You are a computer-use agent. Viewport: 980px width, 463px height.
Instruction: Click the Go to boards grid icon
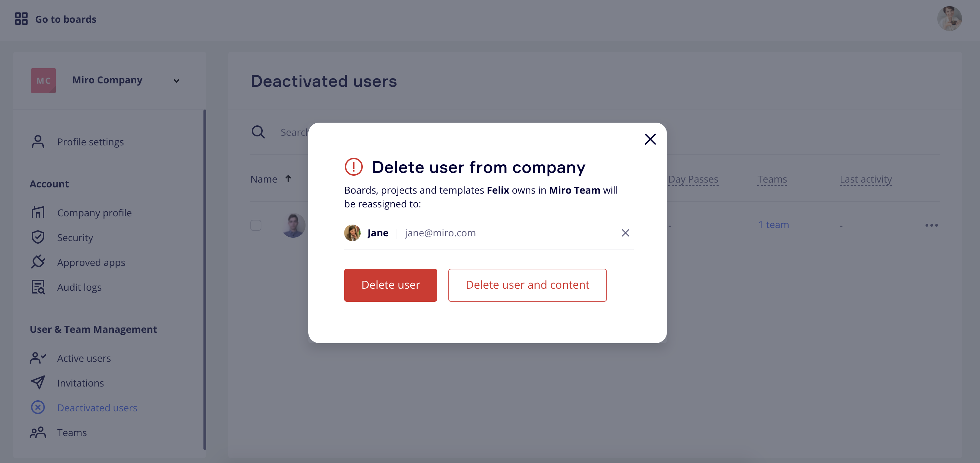pyautogui.click(x=21, y=19)
